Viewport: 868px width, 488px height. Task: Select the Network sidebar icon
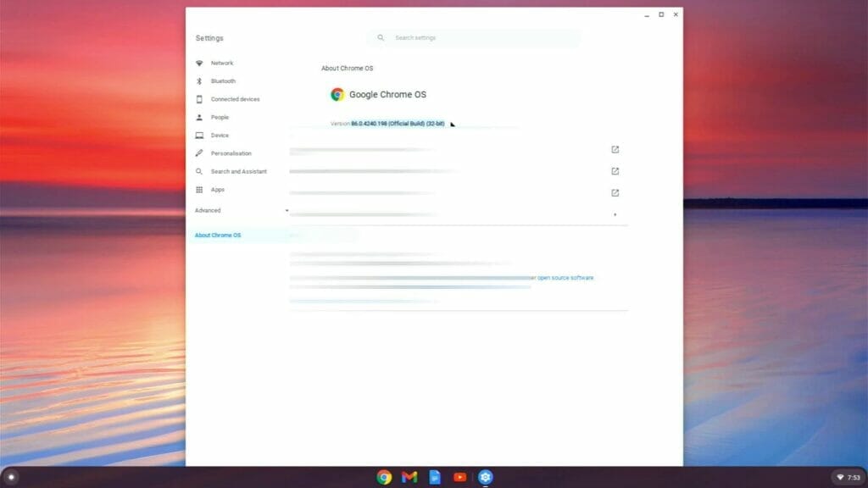pos(198,63)
